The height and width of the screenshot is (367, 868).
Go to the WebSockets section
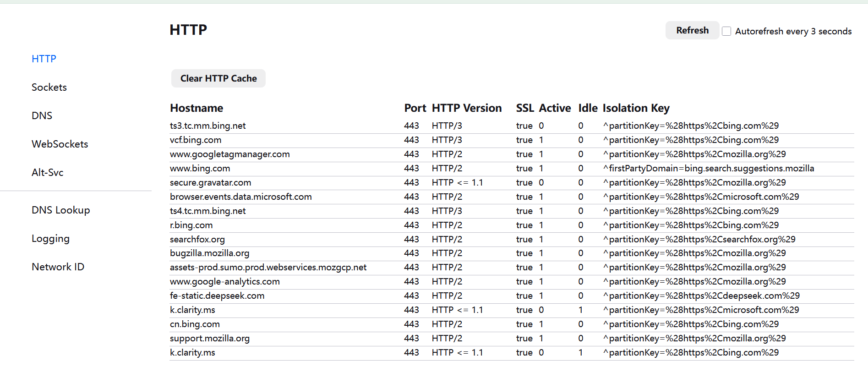[x=60, y=144]
